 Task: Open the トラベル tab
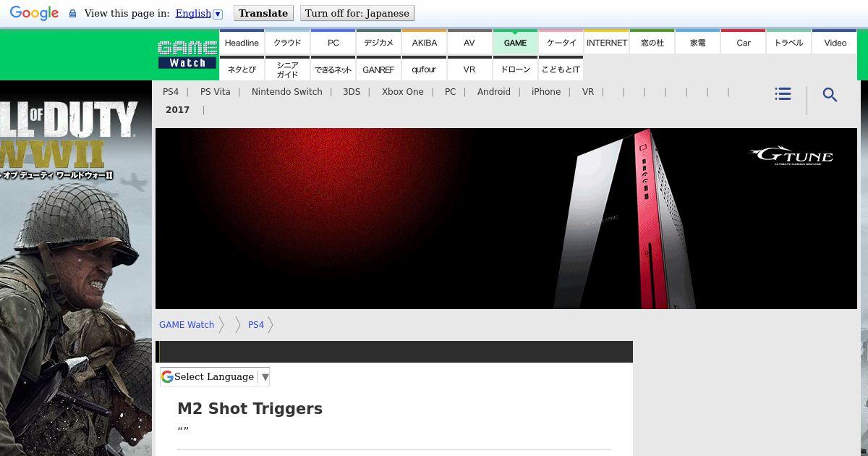click(788, 42)
